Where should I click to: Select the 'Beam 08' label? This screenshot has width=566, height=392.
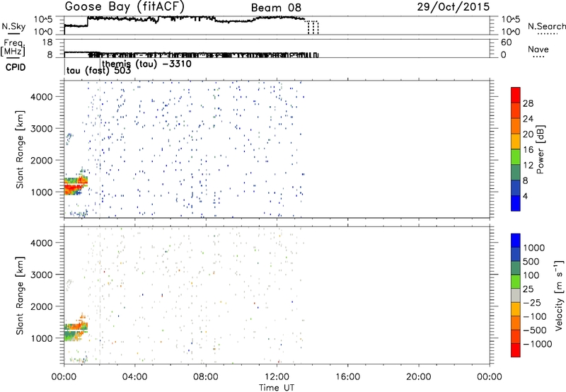(x=276, y=8)
